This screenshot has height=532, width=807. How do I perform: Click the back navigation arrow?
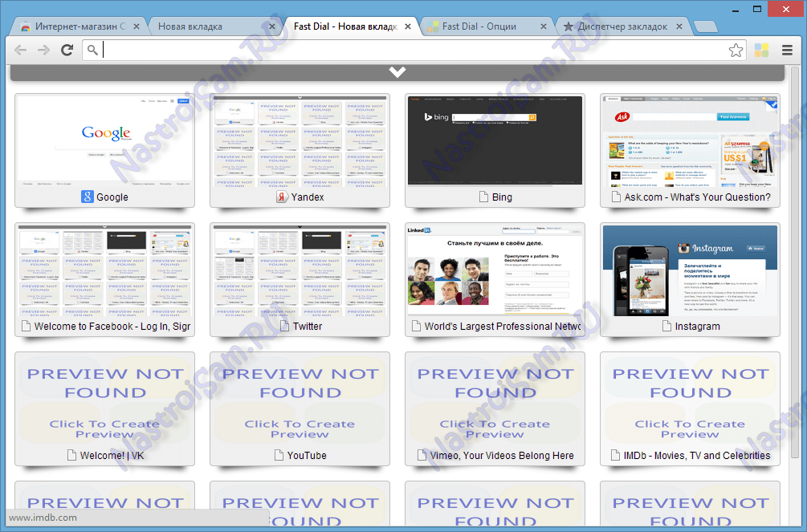coord(20,50)
